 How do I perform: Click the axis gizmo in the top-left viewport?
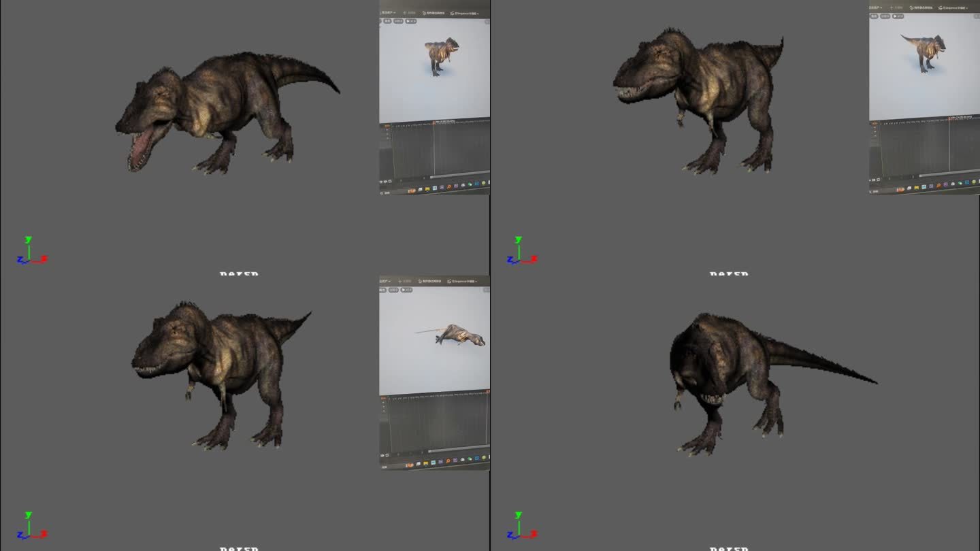pyautogui.click(x=31, y=252)
